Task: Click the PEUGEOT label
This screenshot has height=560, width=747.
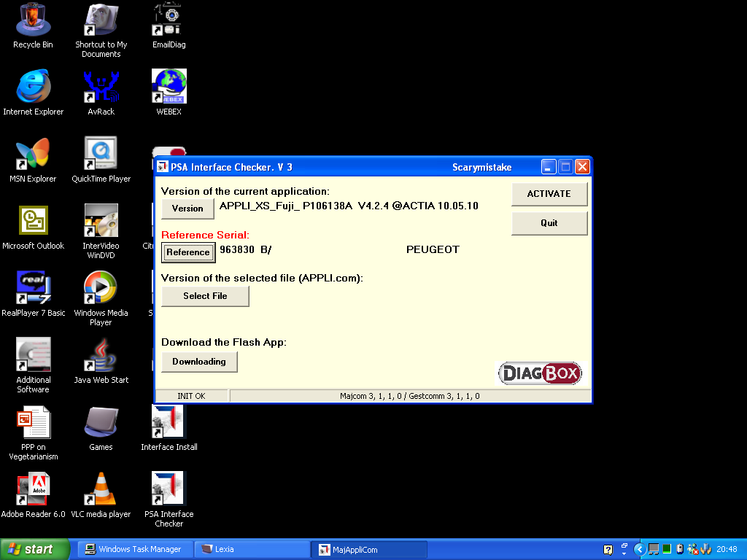Action: point(433,249)
